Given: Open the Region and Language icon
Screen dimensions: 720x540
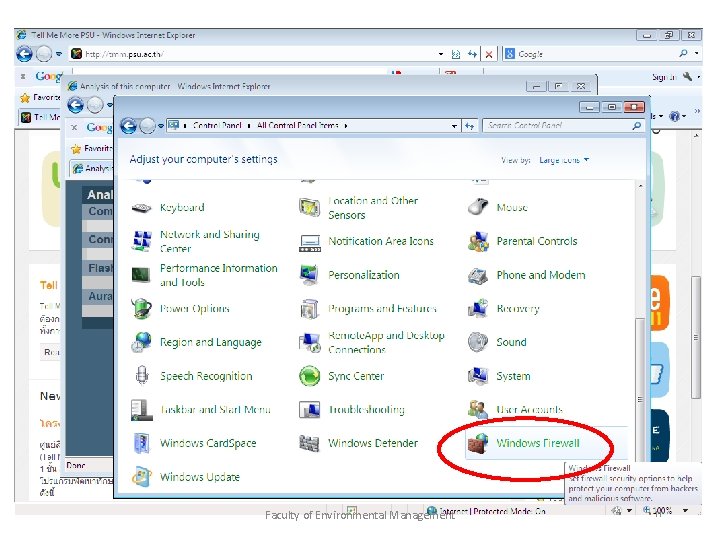Looking at the screenshot, I should pos(141,342).
